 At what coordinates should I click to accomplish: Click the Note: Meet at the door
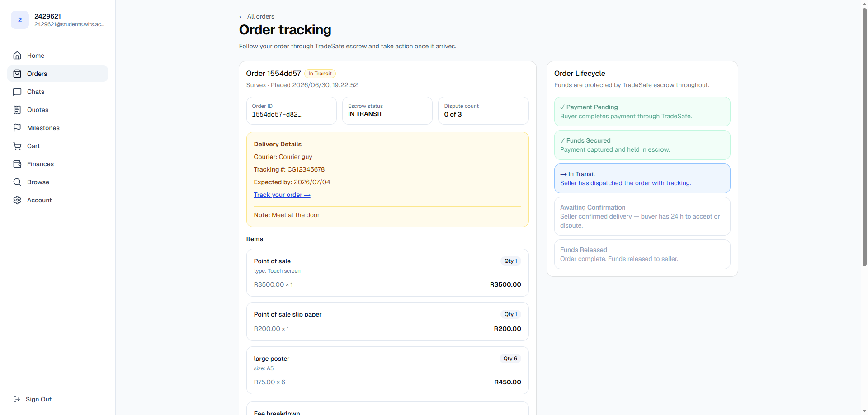(287, 215)
